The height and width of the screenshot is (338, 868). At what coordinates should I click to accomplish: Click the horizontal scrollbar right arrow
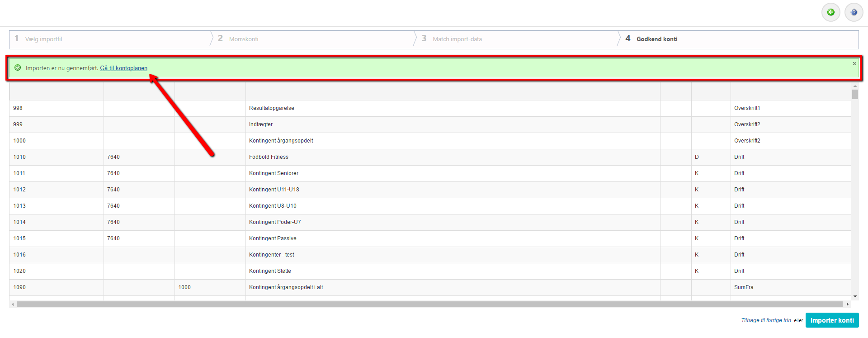847,305
